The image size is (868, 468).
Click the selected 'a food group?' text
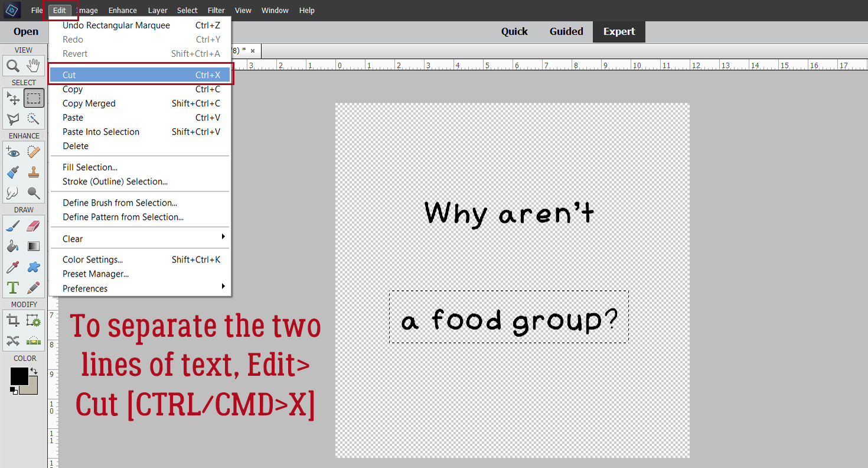(x=509, y=321)
